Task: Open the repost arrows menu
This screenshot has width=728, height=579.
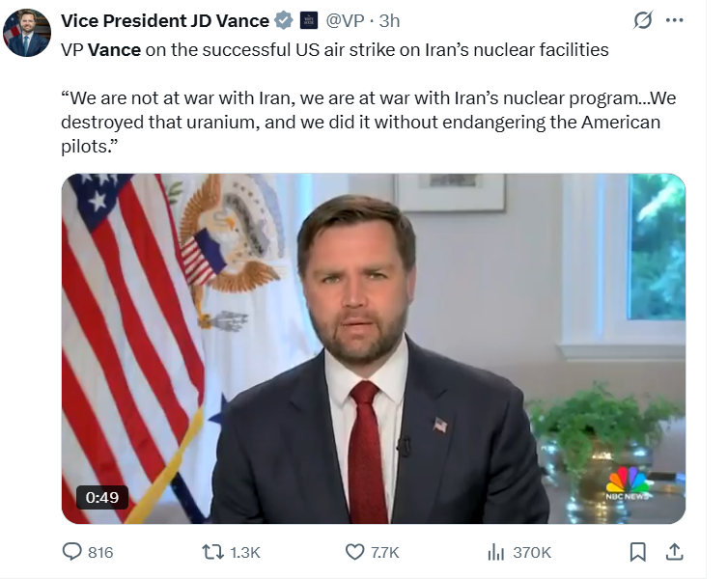Action: pos(211,552)
